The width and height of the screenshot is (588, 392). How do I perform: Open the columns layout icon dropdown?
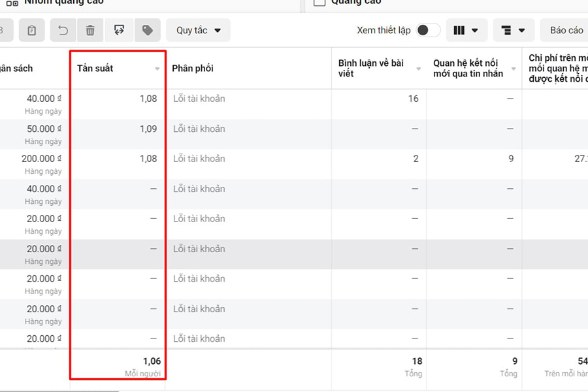pyautogui.click(x=466, y=30)
